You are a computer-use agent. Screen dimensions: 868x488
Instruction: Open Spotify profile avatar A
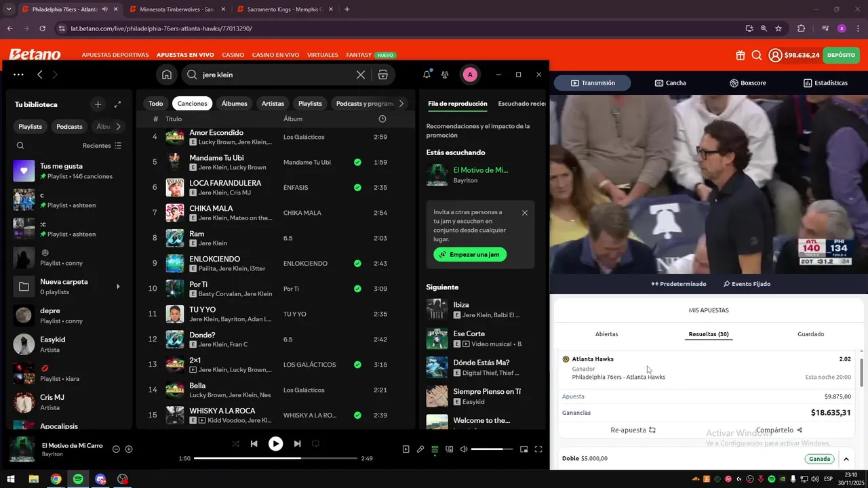[x=470, y=75]
